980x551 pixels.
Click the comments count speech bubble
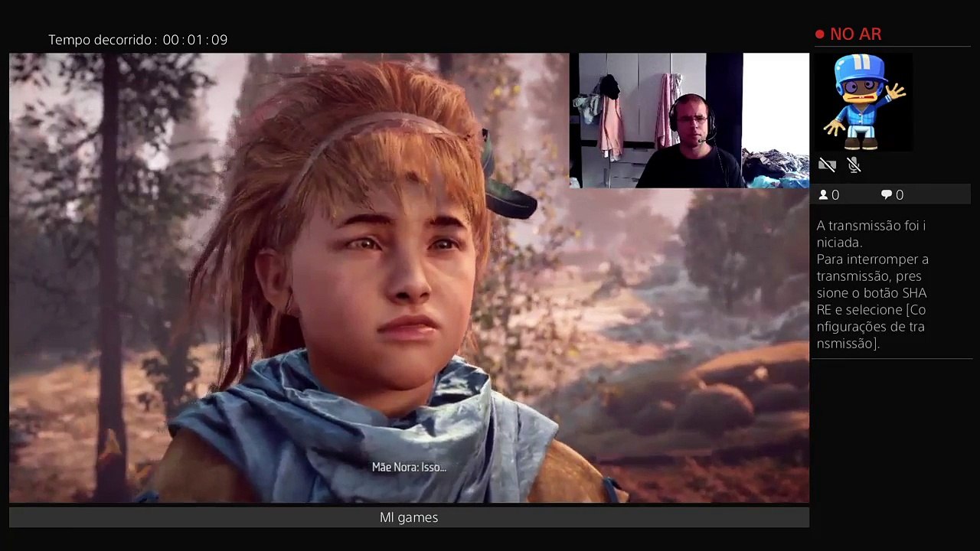(x=887, y=195)
